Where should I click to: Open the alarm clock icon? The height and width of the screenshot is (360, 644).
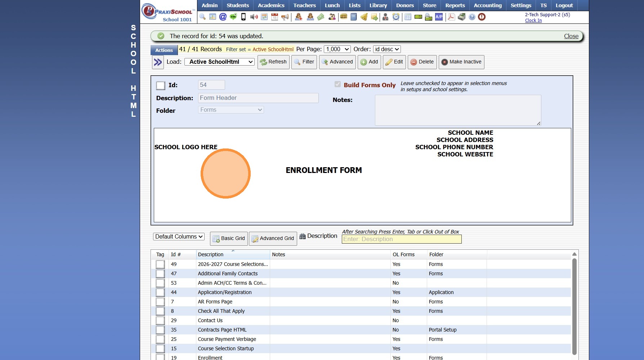pyautogui.click(x=396, y=17)
